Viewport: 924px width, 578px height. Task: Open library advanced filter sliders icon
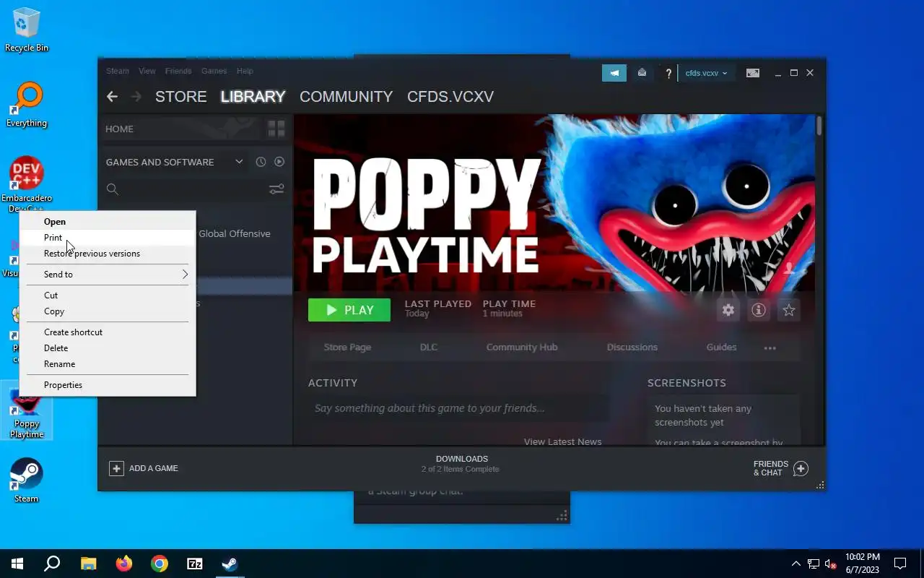(x=276, y=189)
